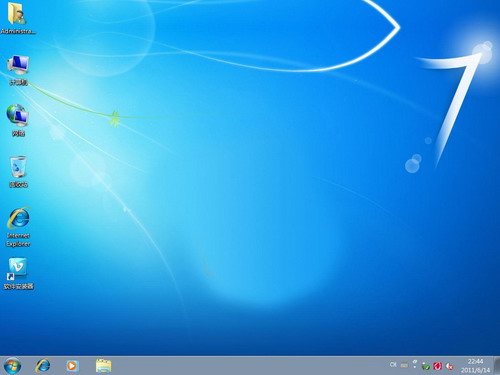Image resolution: width=500 pixels, height=375 pixels.
Task: Click the CH input language indicator
Action: [393, 365]
